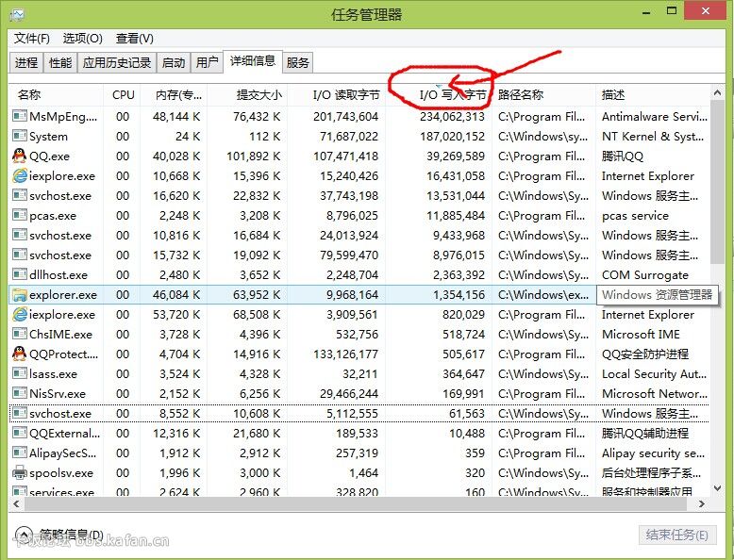This screenshot has width=734, height=560.
Task: Select the explorer.exe row name
Action: tap(63, 295)
